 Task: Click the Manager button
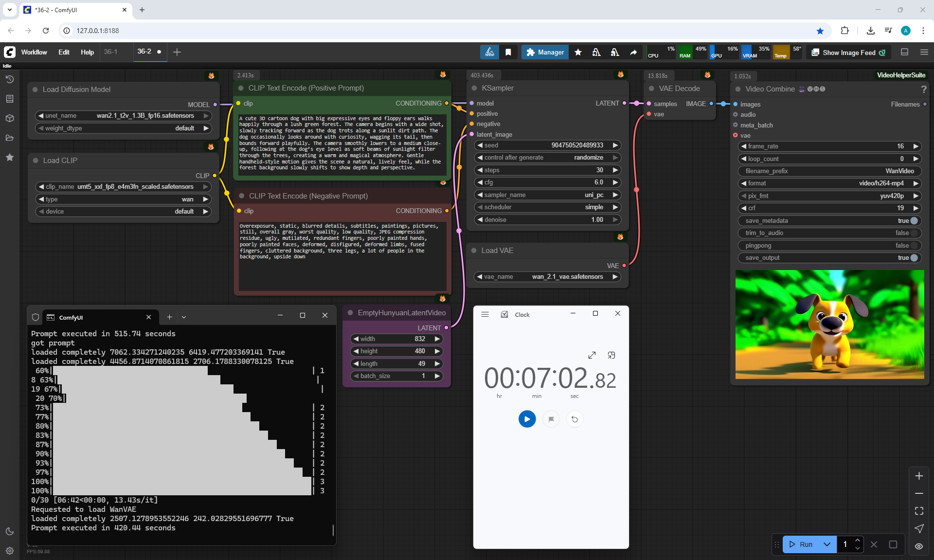(545, 53)
